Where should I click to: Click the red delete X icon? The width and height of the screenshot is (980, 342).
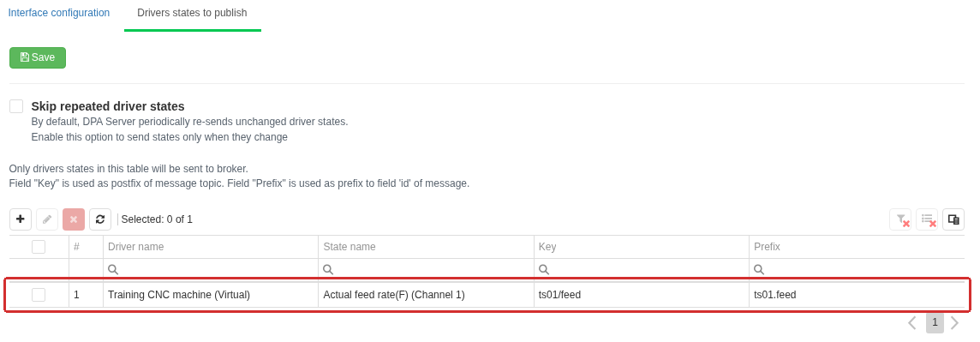(x=73, y=219)
